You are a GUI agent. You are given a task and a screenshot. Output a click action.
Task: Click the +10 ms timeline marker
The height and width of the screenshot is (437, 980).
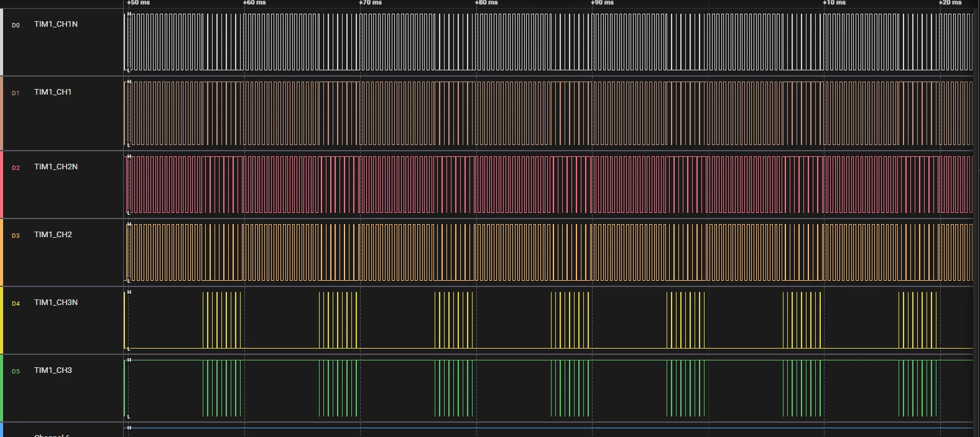834,2
